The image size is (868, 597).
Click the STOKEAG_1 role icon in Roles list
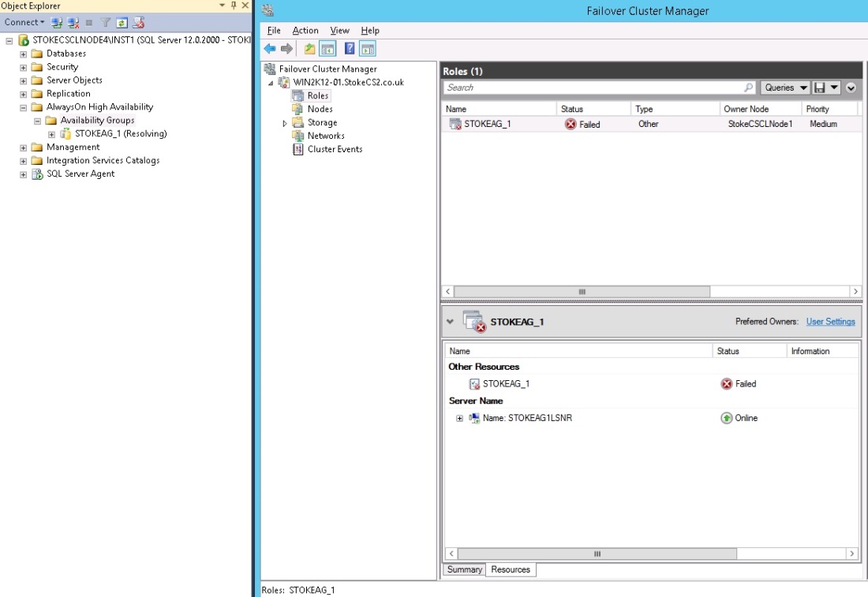point(455,124)
